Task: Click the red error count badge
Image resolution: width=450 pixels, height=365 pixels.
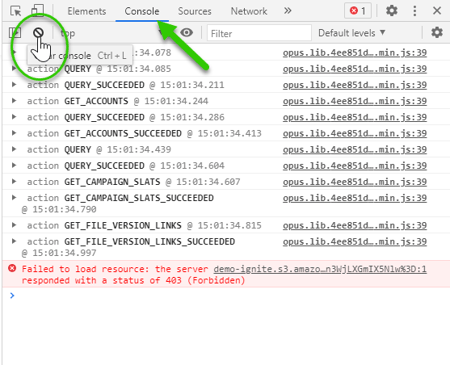Action: click(x=358, y=11)
